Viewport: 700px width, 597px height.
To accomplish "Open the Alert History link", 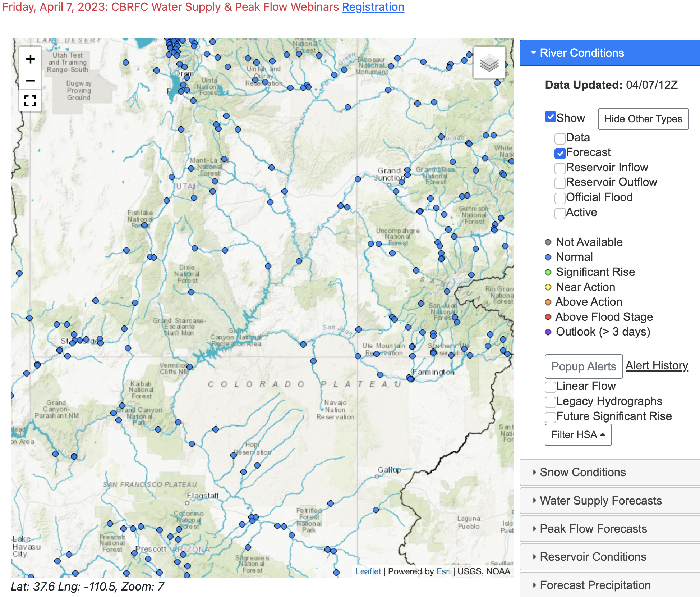I will coord(657,365).
